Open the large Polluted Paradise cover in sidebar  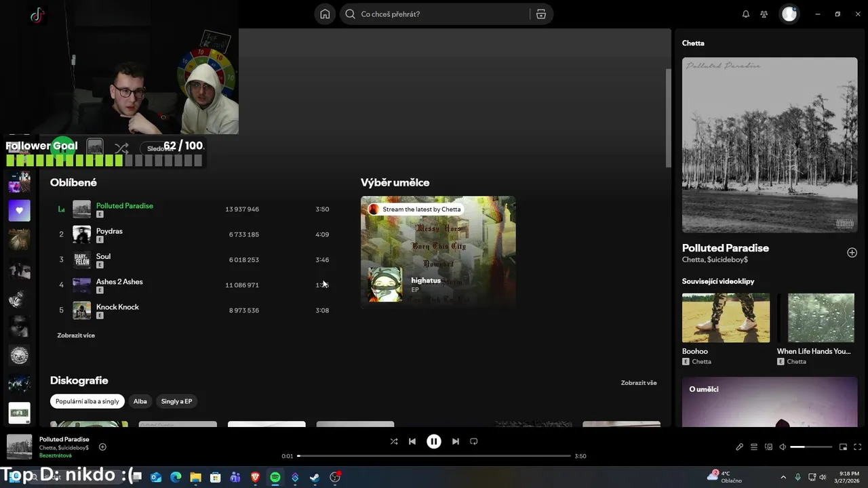[770, 145]
